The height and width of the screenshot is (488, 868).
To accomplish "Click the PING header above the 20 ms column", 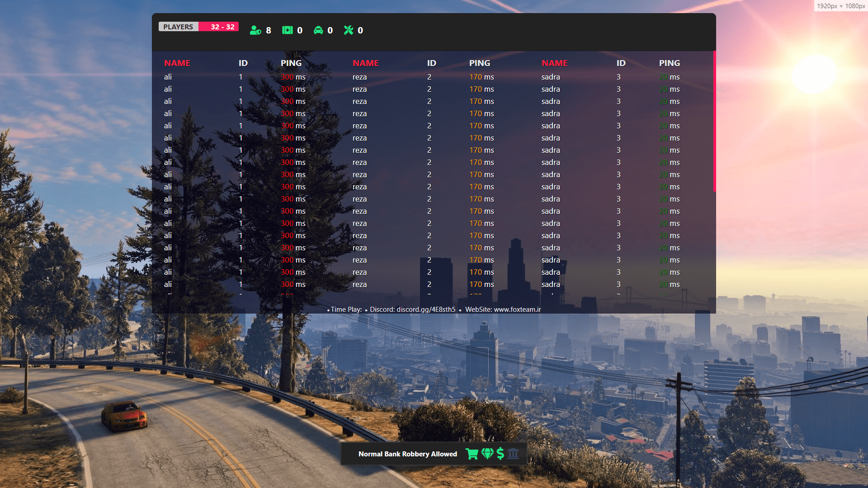I will coord(670,63).
